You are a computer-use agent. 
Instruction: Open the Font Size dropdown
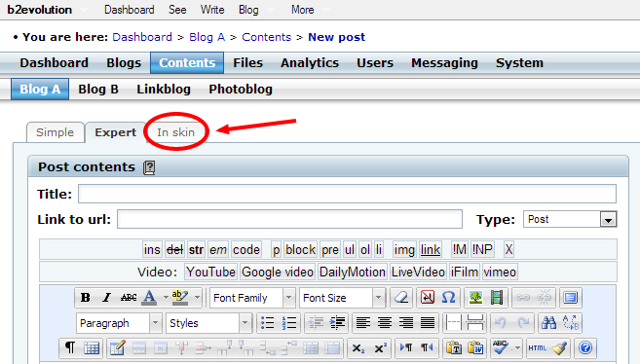pyautogui.click(x=342, y=298)
